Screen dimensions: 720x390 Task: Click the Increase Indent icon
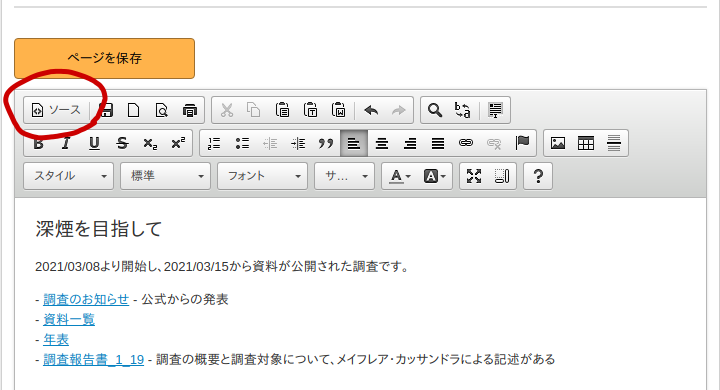(298, 143)
